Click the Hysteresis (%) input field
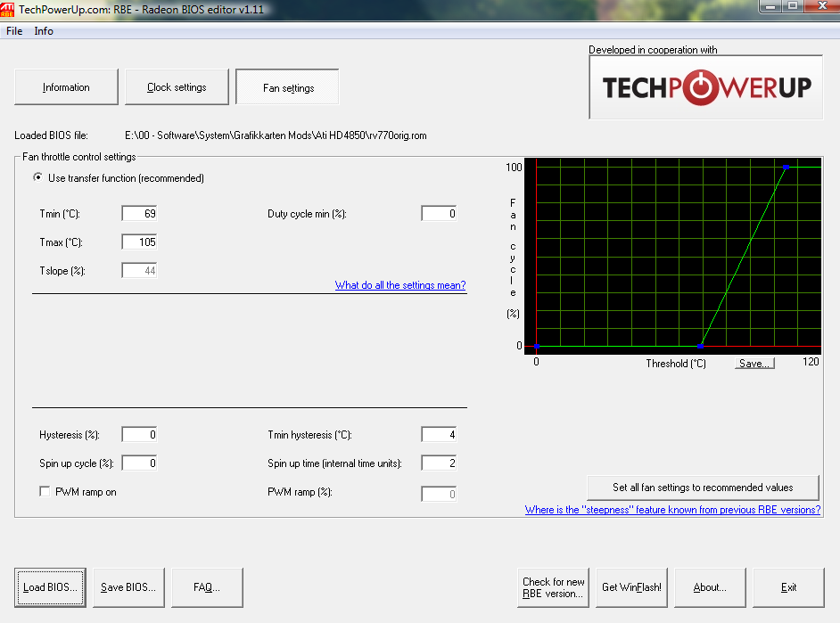 139,435
